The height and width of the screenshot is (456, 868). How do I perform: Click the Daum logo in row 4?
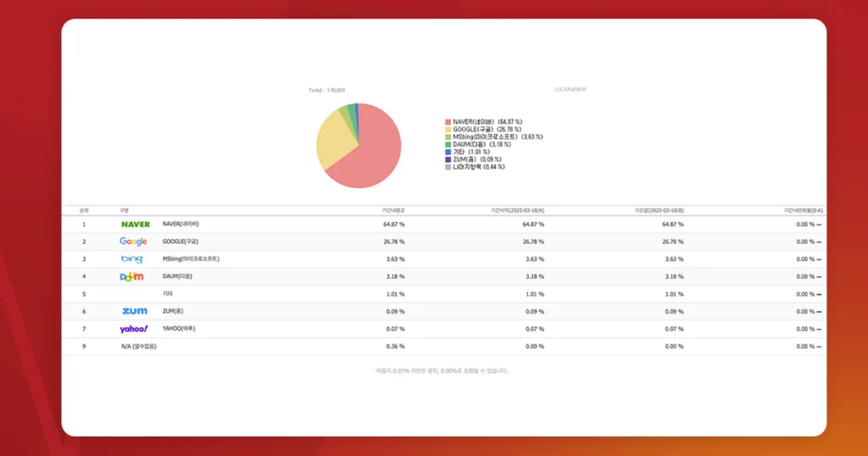[131, 276]
